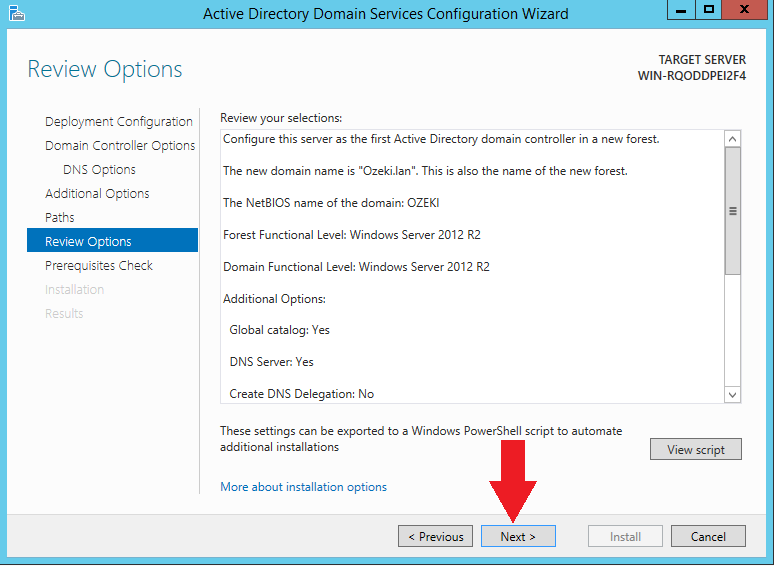Switch to Additional Options step

tap(97, 194)
